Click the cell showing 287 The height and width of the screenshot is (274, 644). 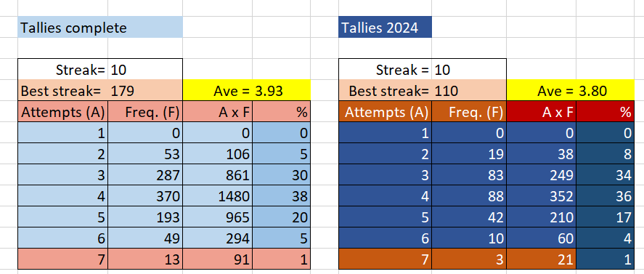coord(145,175)
